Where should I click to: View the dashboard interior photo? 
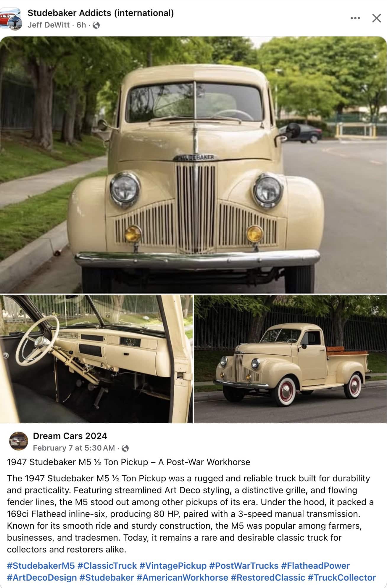tap(96, 359)
